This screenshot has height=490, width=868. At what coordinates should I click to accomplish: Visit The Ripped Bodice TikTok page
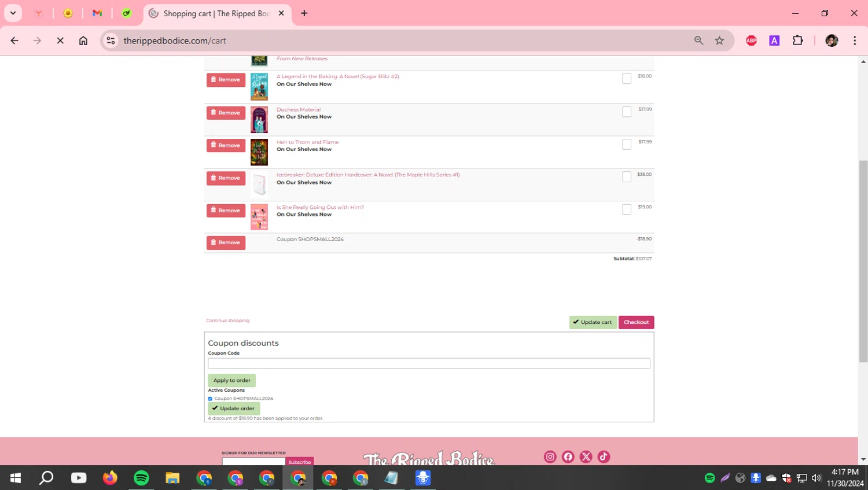pyautogui.click(x=604, y=457)
